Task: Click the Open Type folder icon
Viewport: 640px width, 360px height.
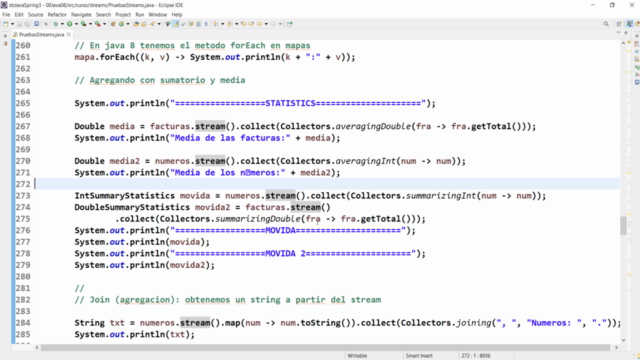Action: point(136,24)
